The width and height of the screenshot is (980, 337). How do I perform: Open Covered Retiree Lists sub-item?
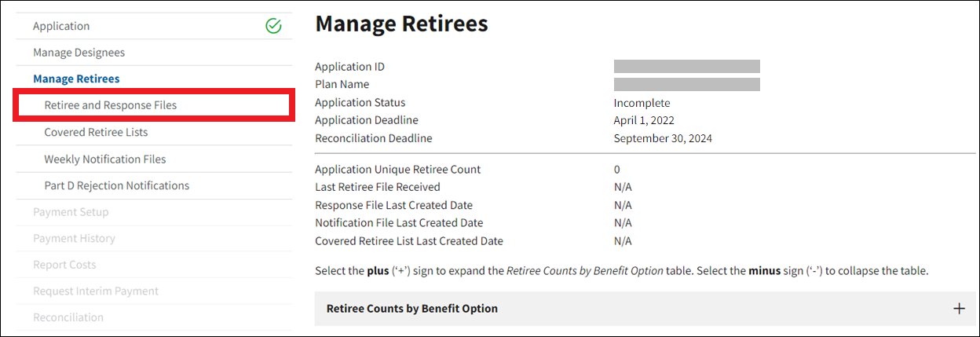coord(96,132)
